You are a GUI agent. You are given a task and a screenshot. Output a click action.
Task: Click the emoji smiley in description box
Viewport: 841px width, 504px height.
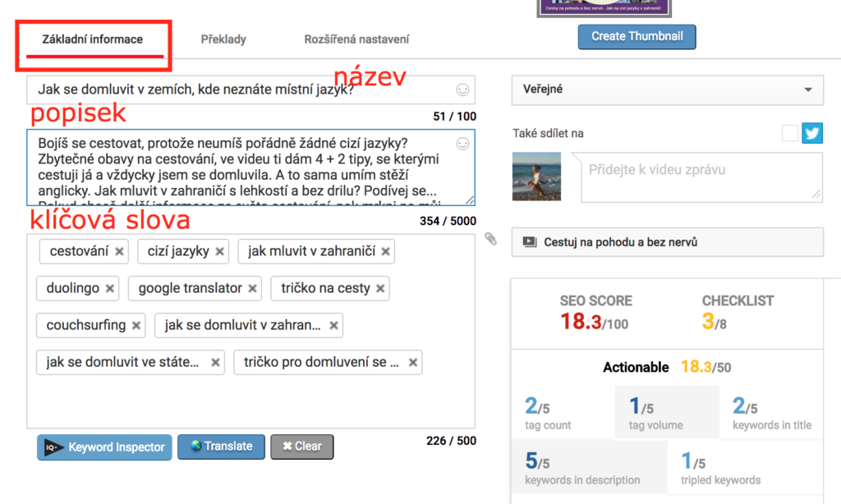point(462,144)
